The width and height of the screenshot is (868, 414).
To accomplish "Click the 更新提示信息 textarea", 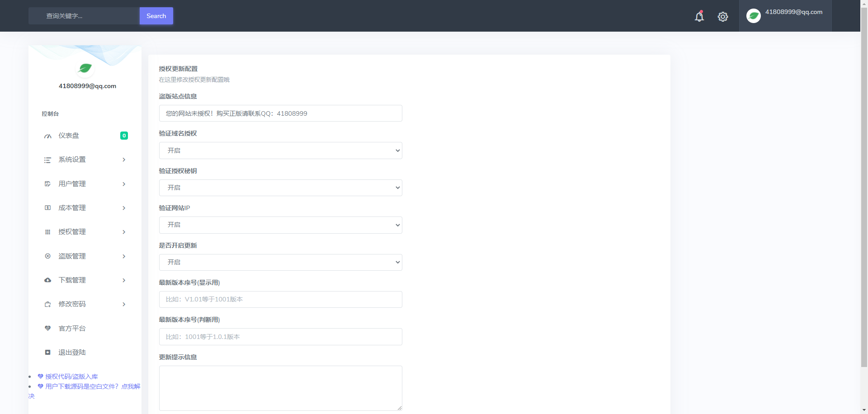I will 280,388.
